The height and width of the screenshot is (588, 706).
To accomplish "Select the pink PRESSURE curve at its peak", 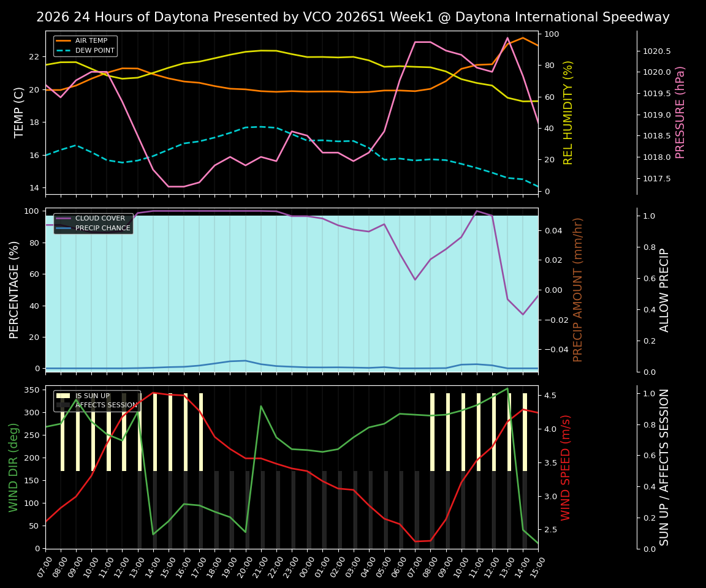I will [509, 38].
